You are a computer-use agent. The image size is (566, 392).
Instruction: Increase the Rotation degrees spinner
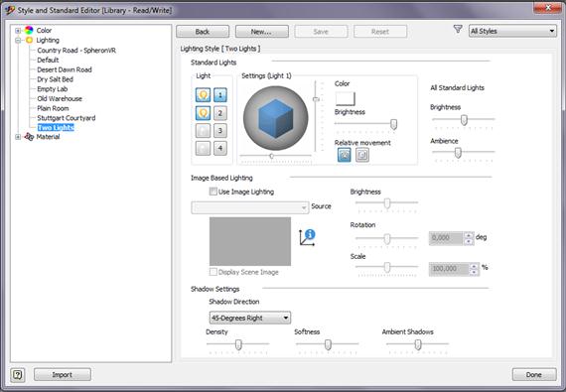pos(469,235)
